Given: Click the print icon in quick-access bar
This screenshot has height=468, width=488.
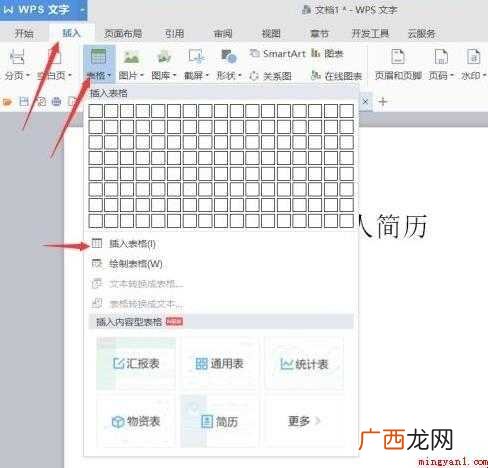Looking at the screenshot, I should pos(56,101).
